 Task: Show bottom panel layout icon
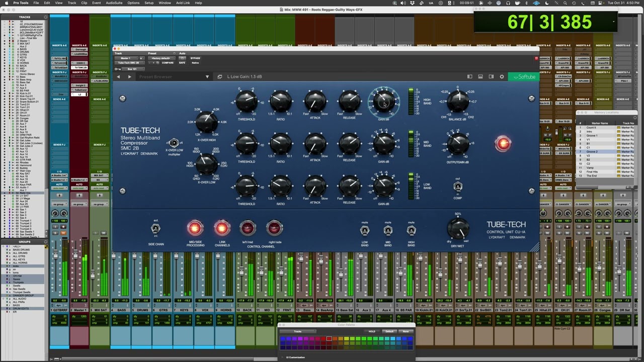tap(480, 76)
